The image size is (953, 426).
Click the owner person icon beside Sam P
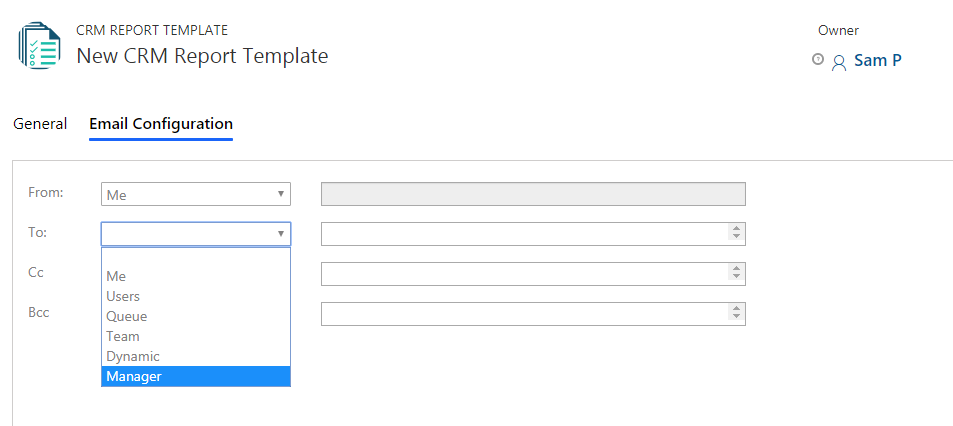point(839,62)
